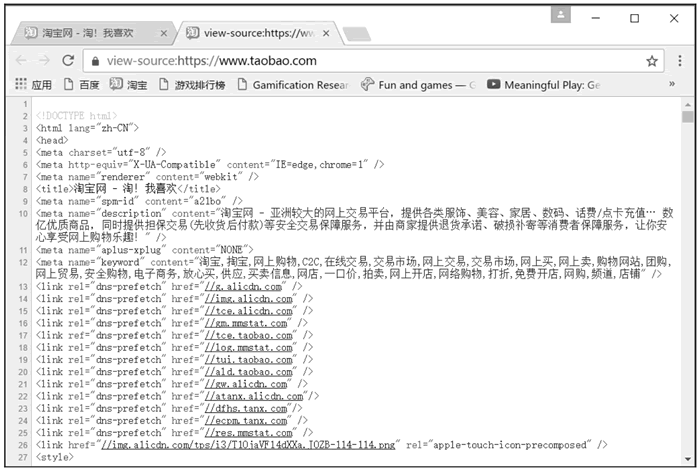Click the <!DOCTYPE html> source line
Viewport: 700px width, 471px height.
pos(76,116)
